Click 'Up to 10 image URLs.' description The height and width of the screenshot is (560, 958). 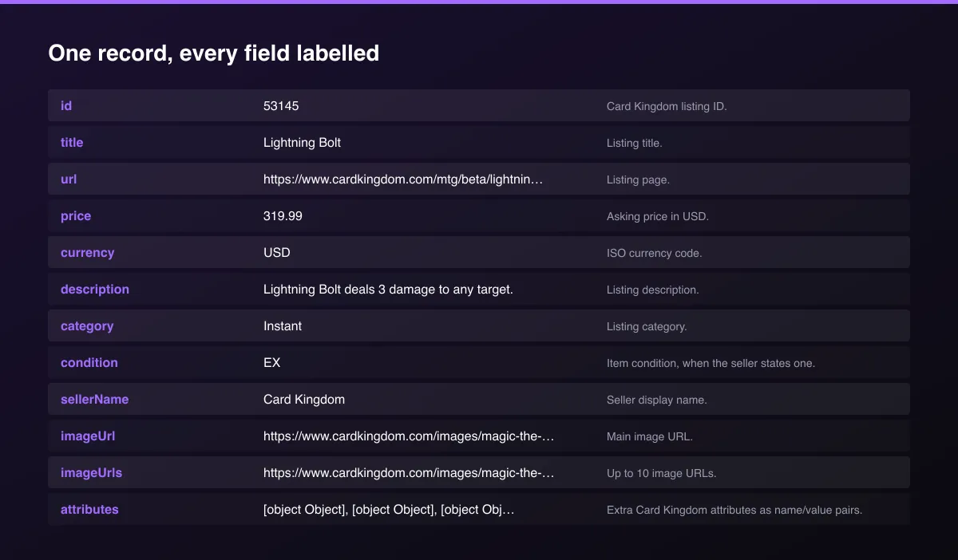point(662,473)
